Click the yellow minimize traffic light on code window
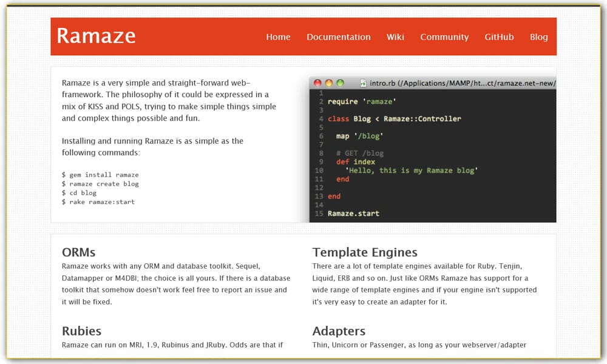 (x=328, y=83)
